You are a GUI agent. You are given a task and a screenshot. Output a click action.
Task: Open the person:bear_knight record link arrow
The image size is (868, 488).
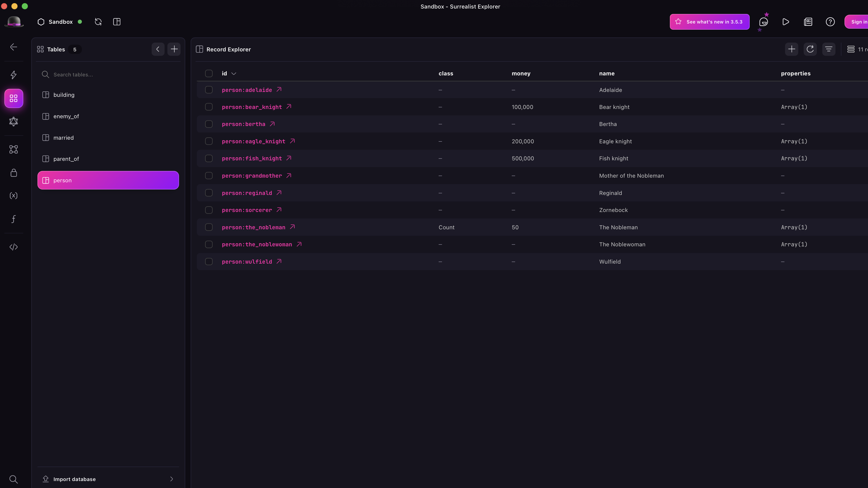pyautogui.click(x=289, y=107)
